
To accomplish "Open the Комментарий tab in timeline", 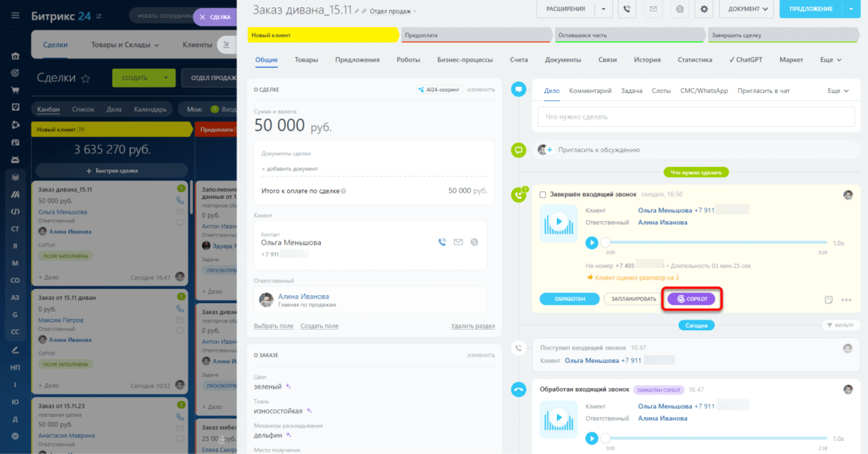I will point(590,91).
